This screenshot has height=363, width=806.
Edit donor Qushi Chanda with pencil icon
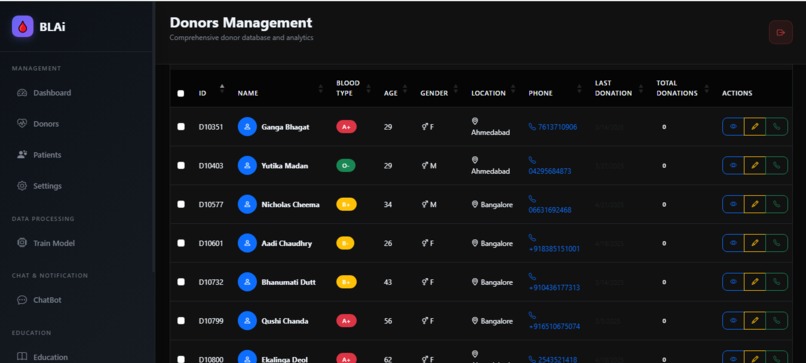(755, 321)
